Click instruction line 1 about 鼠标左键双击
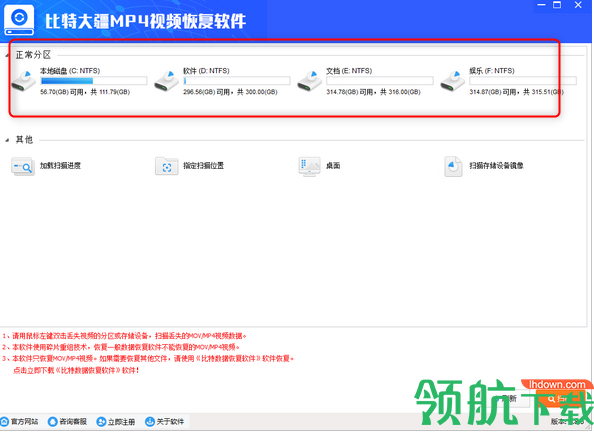Screen dimensions: 594x432 [x=125, y=336]
